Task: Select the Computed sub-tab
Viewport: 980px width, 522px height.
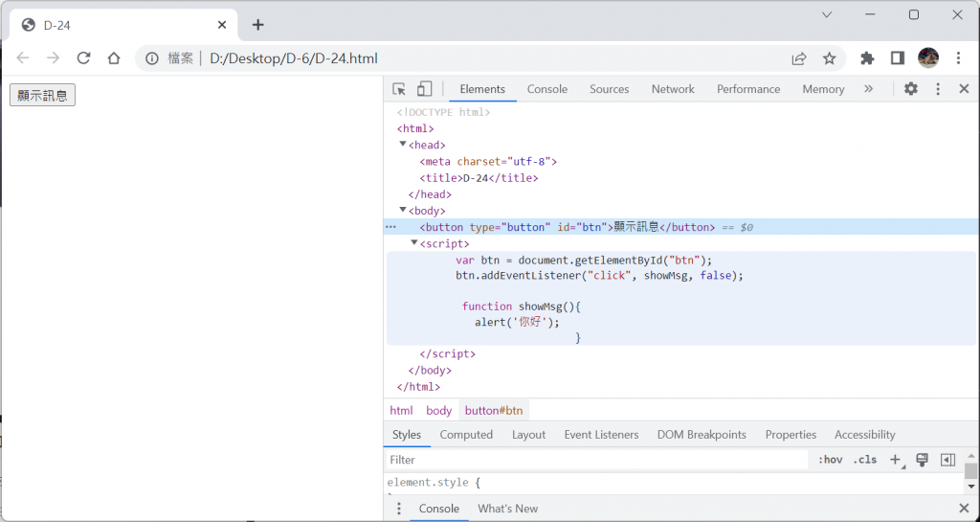Action: [x=466, y=435]
